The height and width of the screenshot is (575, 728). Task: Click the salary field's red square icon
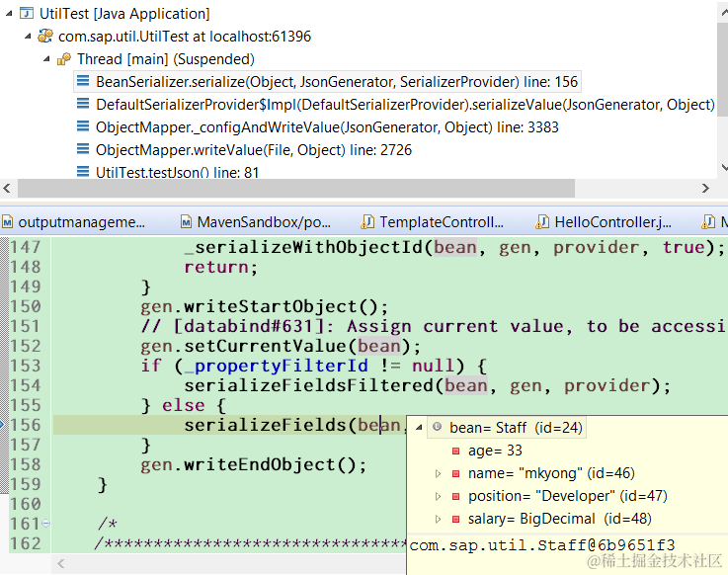point(456,519)
